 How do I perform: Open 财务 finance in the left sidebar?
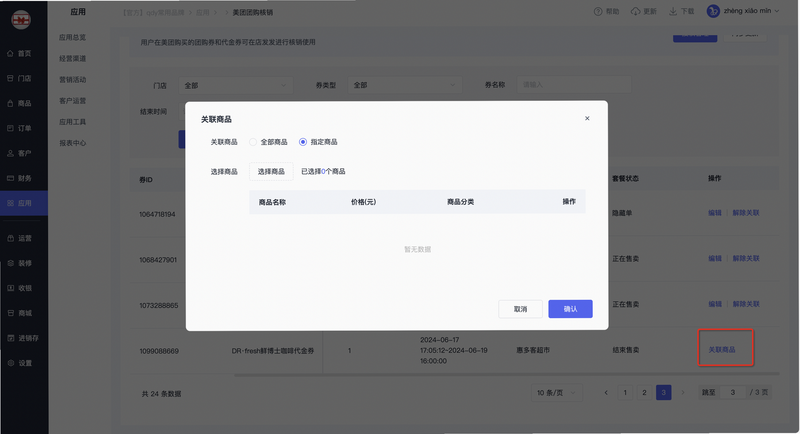pos(19,178)
